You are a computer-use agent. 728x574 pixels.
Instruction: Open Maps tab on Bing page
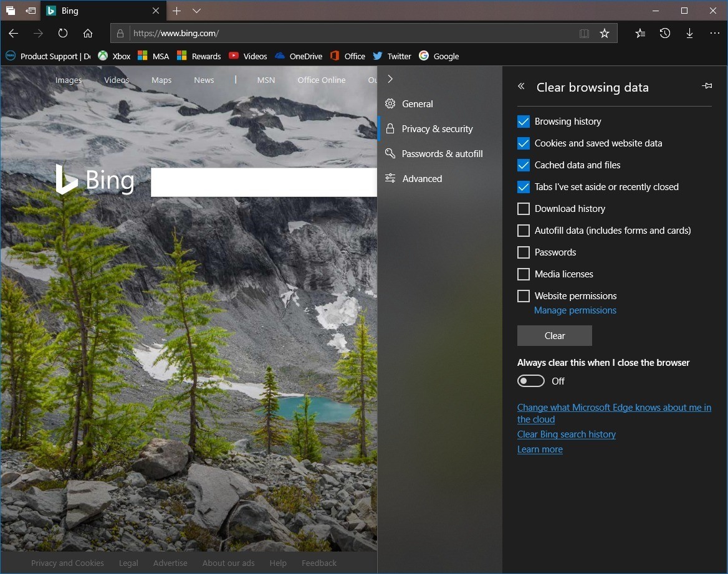click(x=161, y=80)
